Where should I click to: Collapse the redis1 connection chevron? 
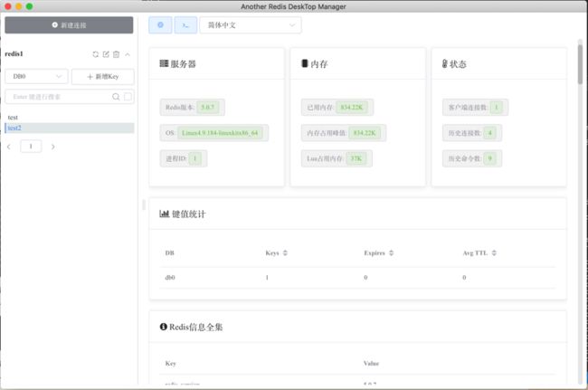[x=128, y=54]
